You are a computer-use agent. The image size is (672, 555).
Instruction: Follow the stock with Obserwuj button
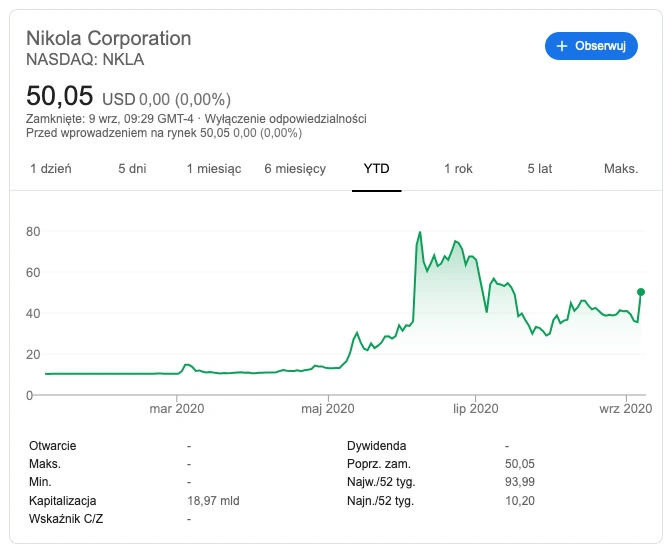[x=591, y=46]
